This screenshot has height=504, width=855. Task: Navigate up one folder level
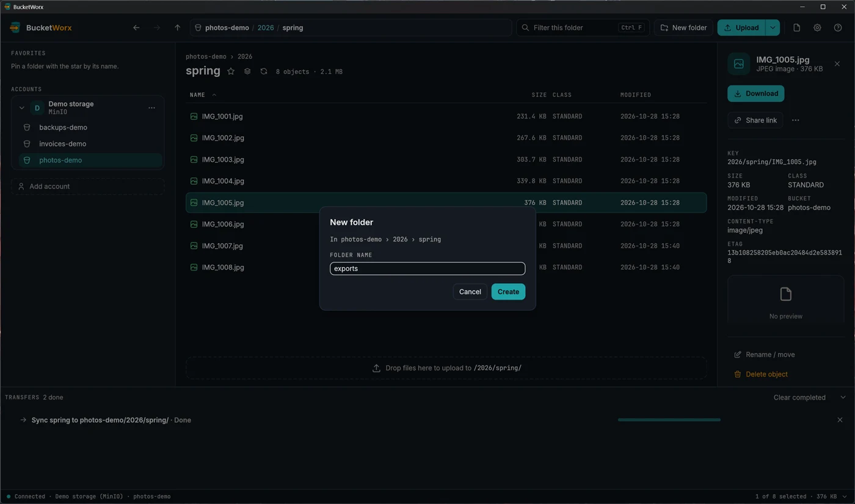point(177,27)
